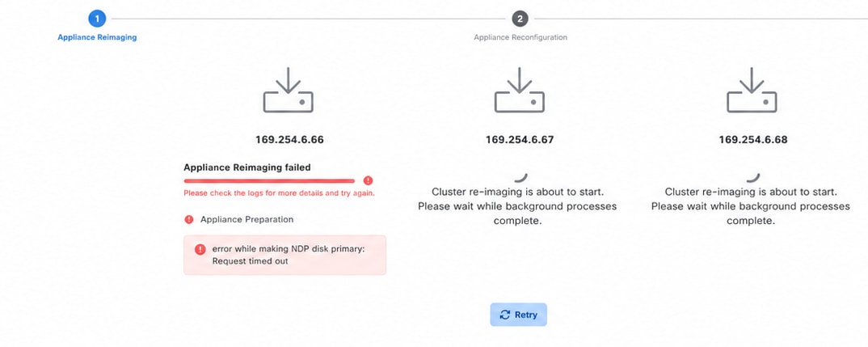Click appliance download icon for 169.254.6.66

click(x=289, y=91)
